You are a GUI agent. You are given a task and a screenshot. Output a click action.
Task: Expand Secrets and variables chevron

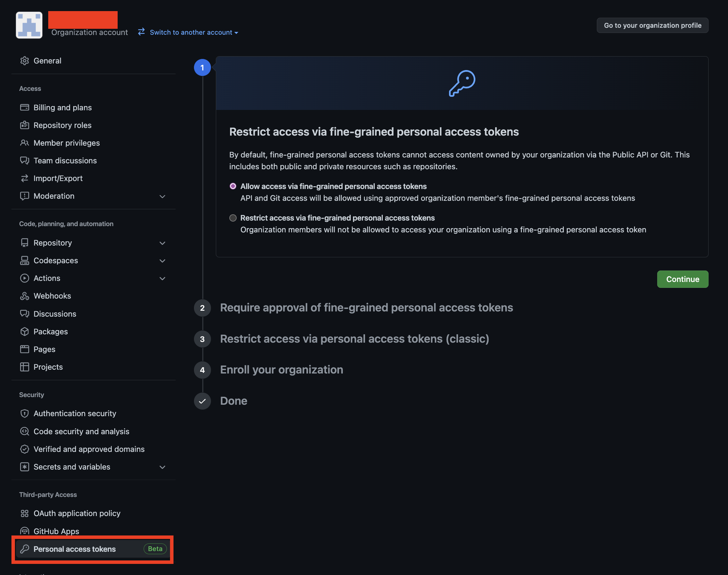click(x=162, y=467)
